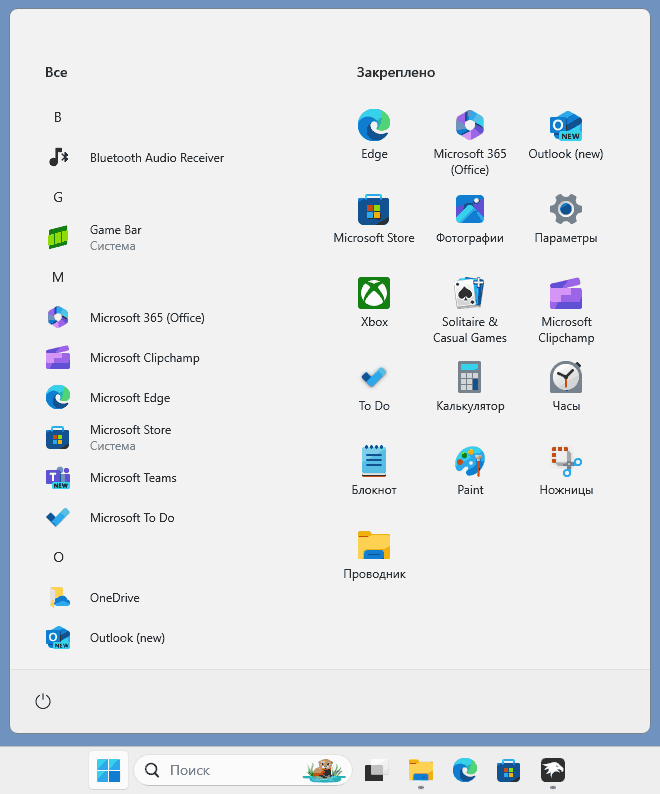Open Параметры settings gear
The image size is (660, 794).
pyautogui.click(x=565, y=219)
